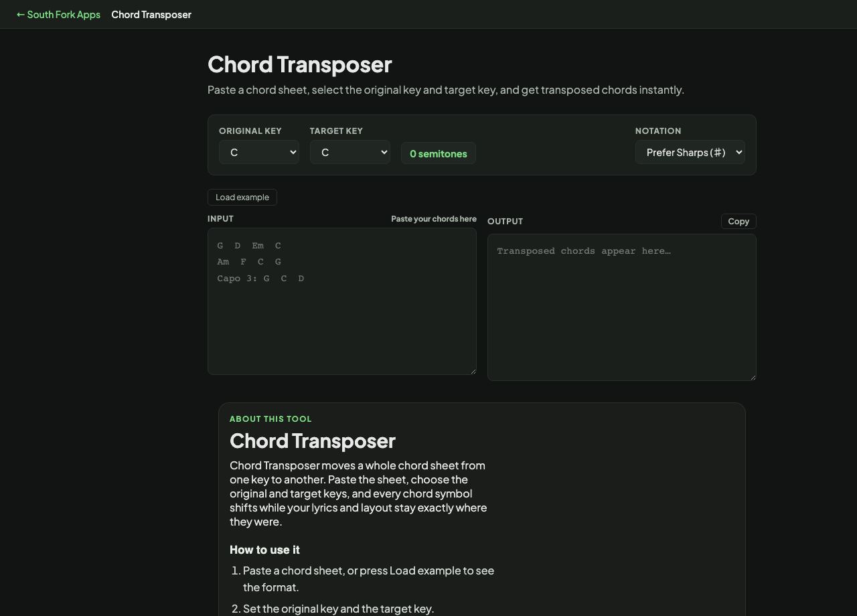Open the Notation dropdown (Prefer Sharps)
The image size is (857, 616).
click(690, 152)
